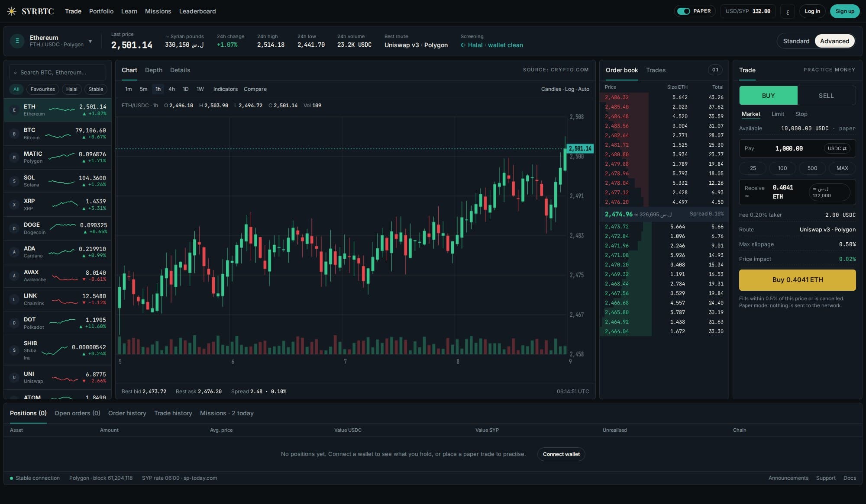The image size is (866, 504).
Task: Click the Sign up button
Action: pos(844,11)
